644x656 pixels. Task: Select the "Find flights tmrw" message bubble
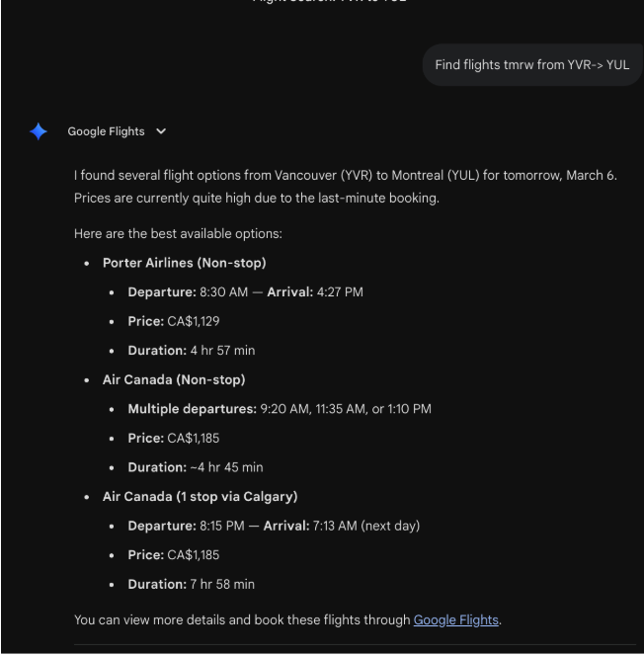coord(532,65)
